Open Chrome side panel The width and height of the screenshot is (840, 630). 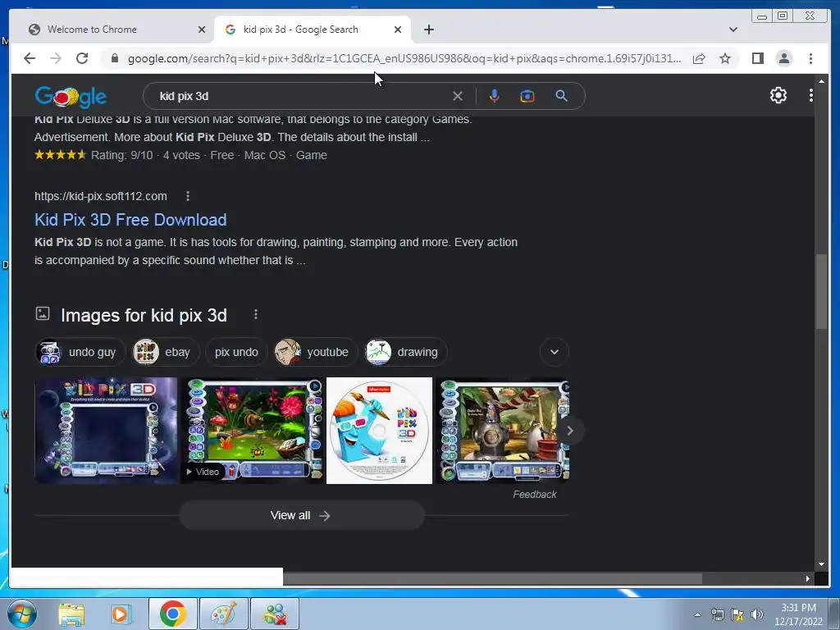(x=757, y=58)
